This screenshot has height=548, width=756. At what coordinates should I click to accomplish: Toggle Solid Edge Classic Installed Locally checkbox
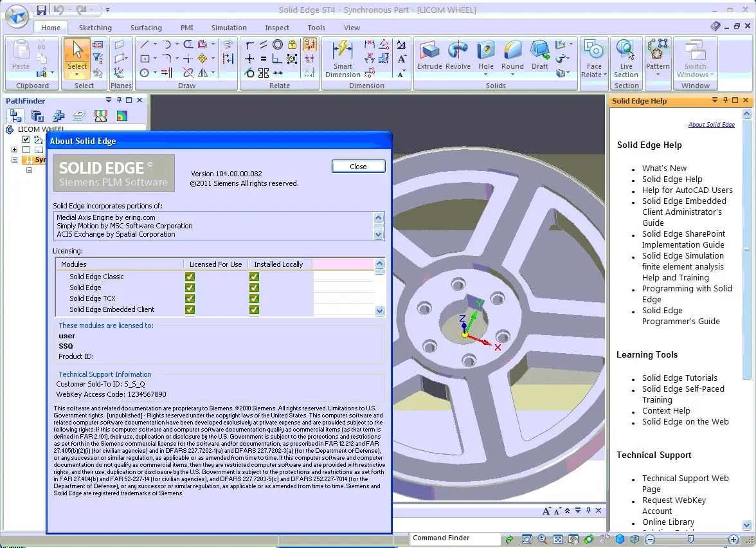pyautogui.click(x=254, y=277)
